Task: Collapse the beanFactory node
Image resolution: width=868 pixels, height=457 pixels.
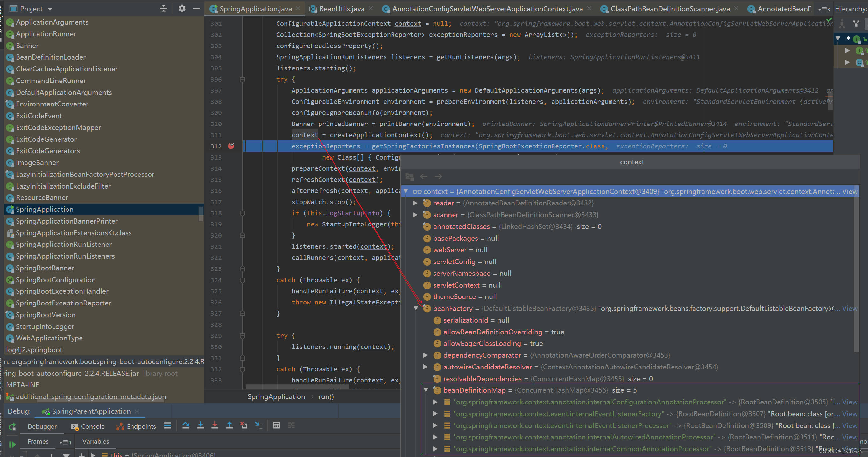Action: point(416,308)
